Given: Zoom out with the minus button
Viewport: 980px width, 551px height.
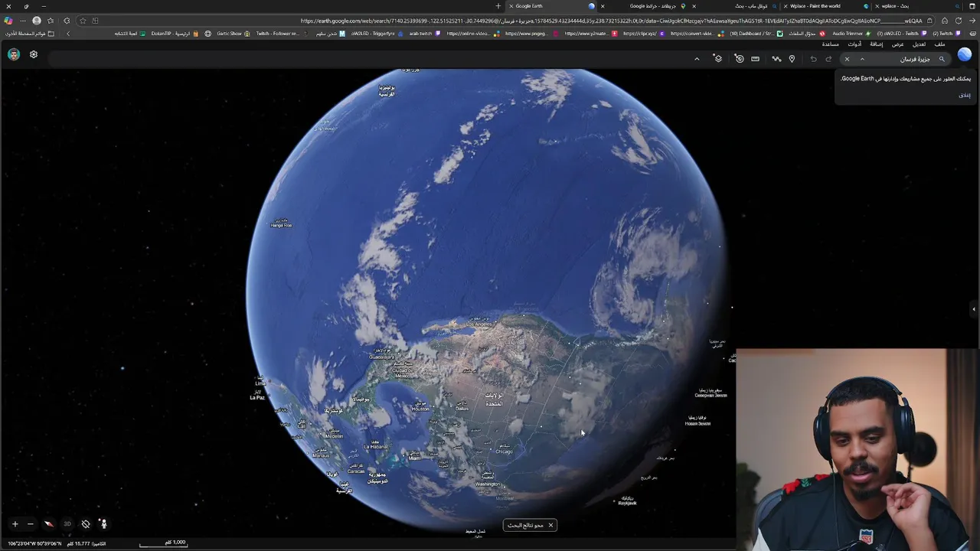Looking at the screenshot, I should pyautogui.click(x=30, y=524).
